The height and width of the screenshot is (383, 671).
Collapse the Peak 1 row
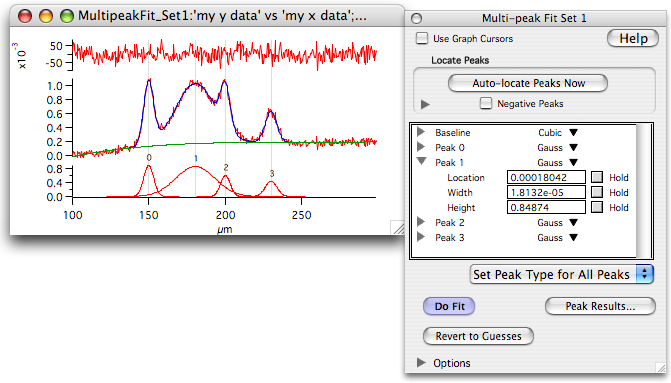[x=422, y=162]
